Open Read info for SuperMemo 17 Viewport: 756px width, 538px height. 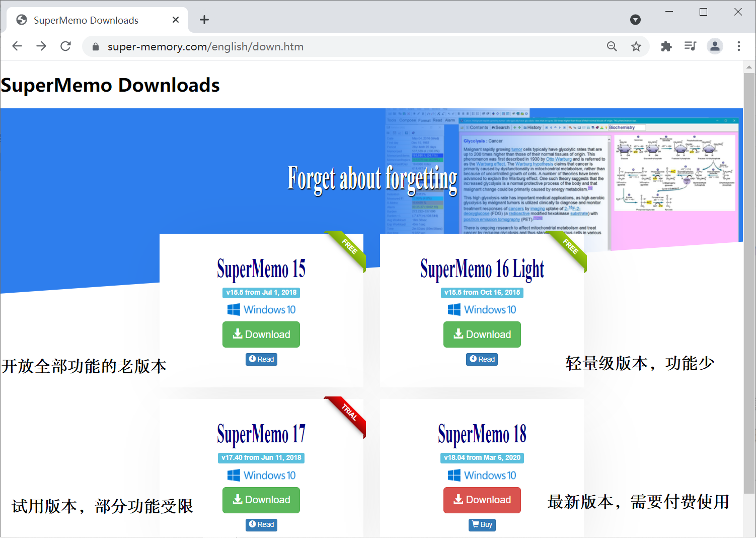click(x=261, y=524)
